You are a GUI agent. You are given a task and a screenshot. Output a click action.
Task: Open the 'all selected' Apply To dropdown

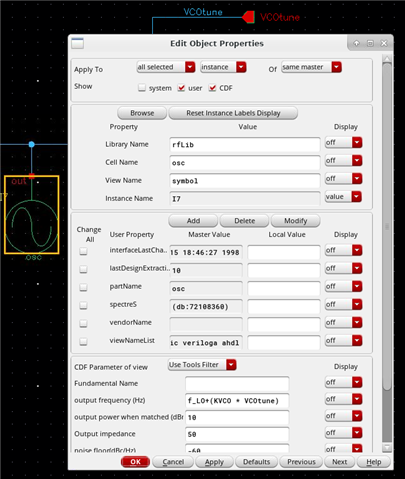[x=166, y=67]
